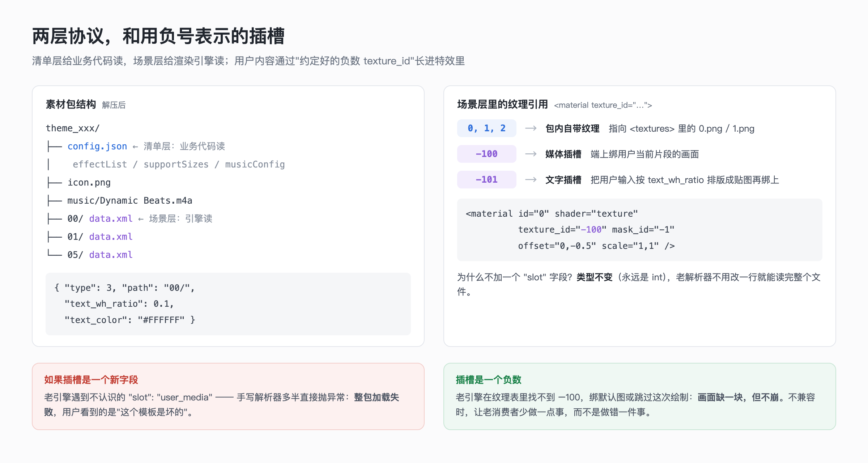Click the 包内自带纹理 label
868x463 pixels.
(x=573, y=128)
